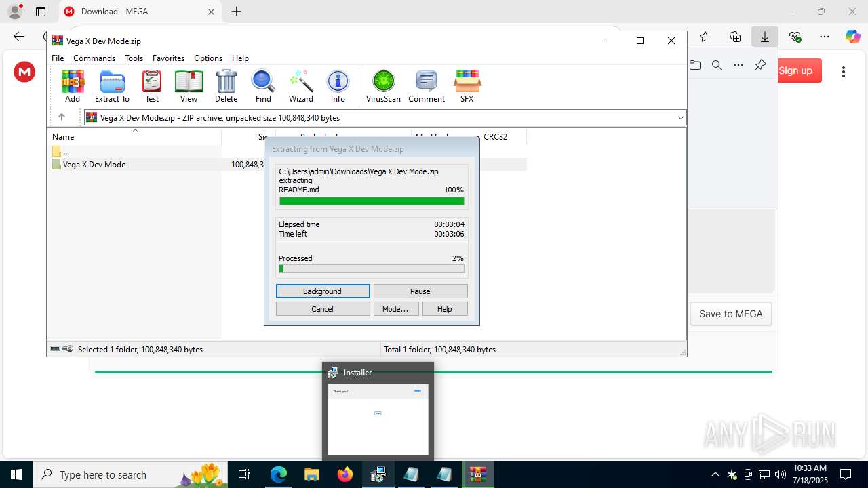Screen dimensions: 868x488
Task: Click the VirusScan bug icon
Action: coord(383,86)
